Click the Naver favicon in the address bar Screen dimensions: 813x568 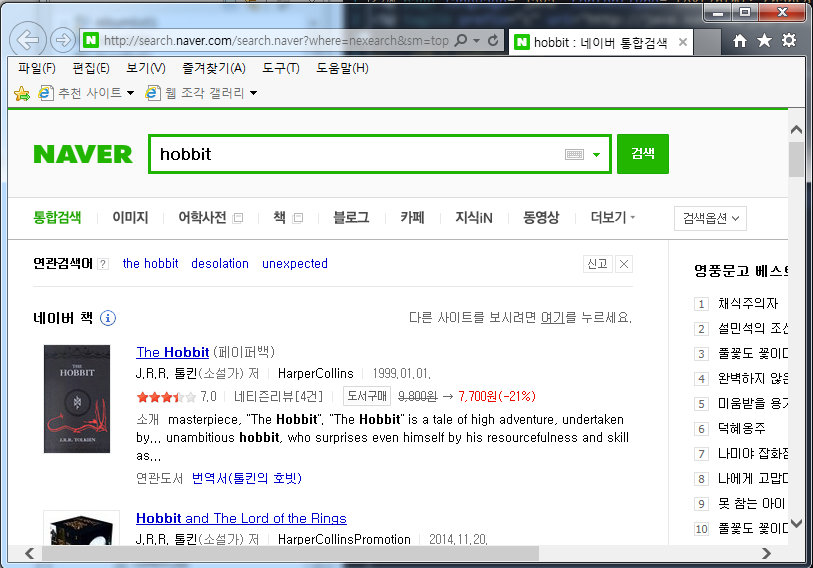click(91, 40)
